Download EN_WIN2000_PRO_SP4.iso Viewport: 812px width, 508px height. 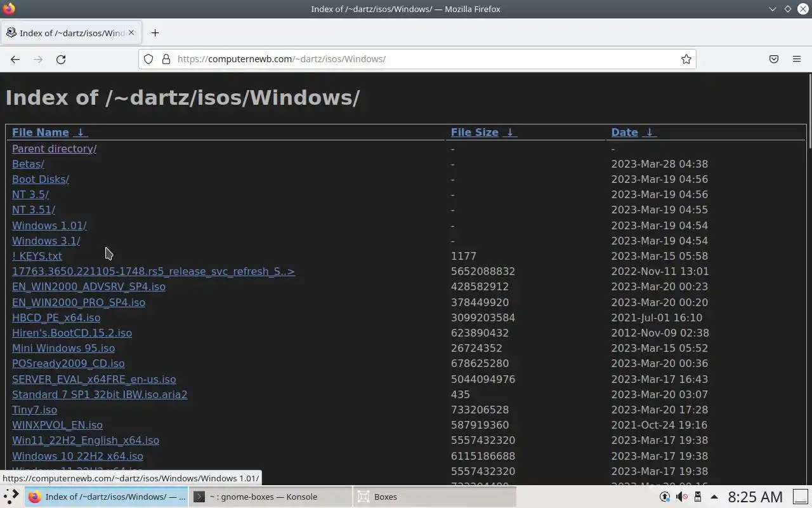(79, 302)
